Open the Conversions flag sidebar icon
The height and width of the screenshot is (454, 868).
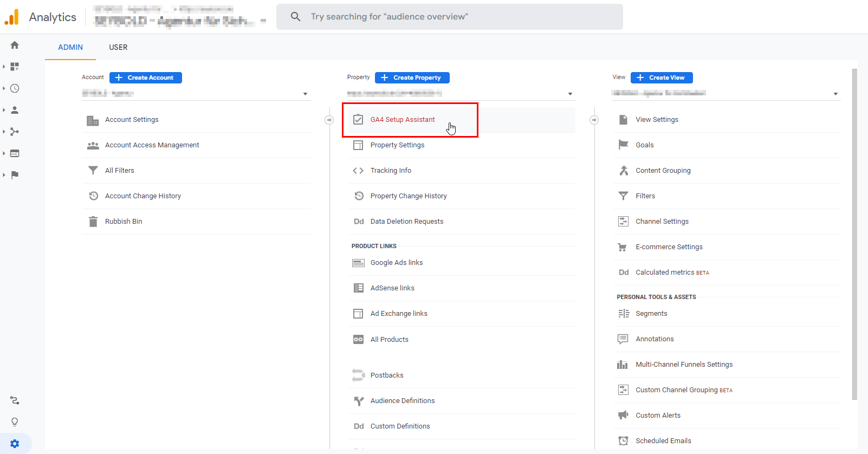pos(15,175)
